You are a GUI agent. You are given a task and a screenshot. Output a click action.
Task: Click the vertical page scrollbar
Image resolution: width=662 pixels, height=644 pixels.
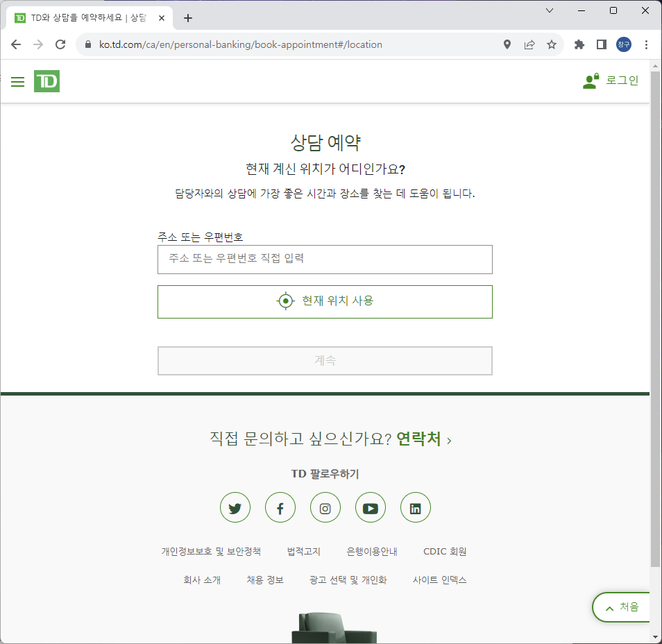click(x=655, y=319)
